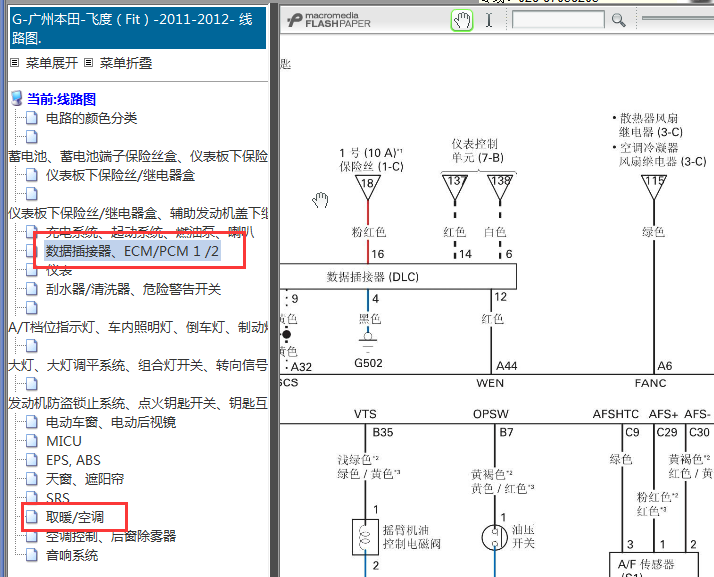Open 大灯、大灯调平系统、组合灯开关 entry

point(138,365)
